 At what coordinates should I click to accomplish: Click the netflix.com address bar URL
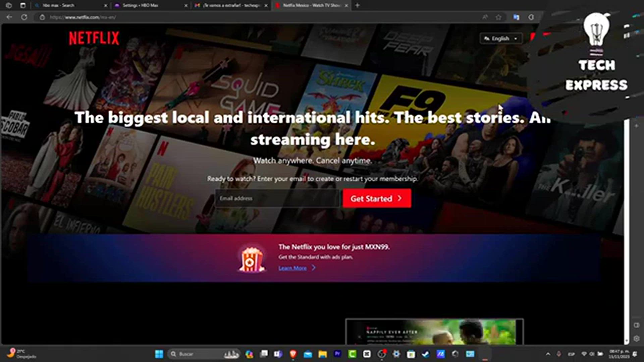pyautogui.click(x=83, y=17)
